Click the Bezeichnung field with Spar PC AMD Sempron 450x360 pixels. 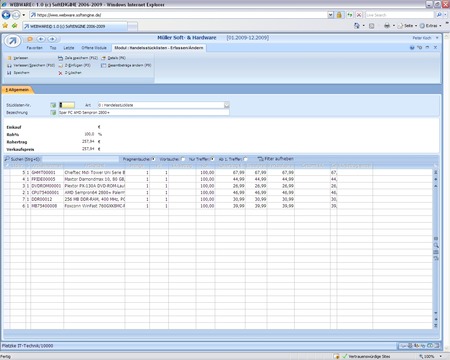click(144, 113)
